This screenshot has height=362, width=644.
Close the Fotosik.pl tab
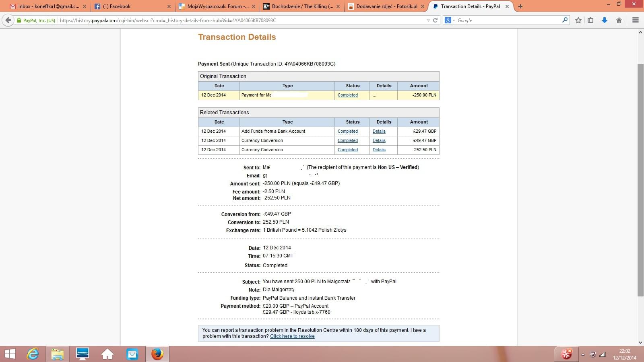click(x=423, y=6)
